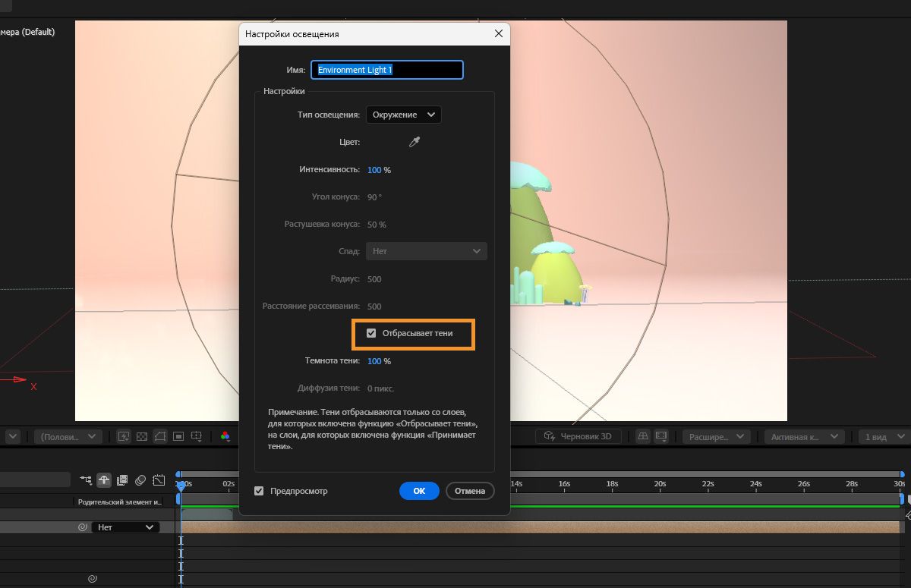Click the Region of Interest icon

[178, 436]
